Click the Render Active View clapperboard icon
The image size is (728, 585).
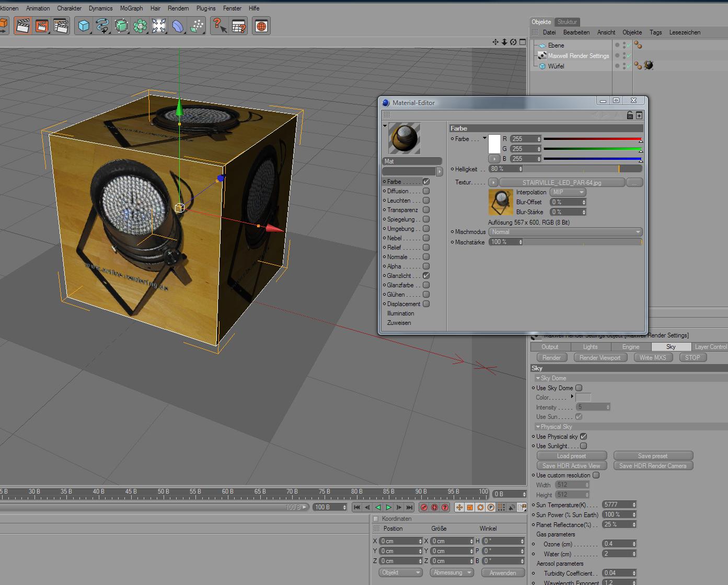(x=22, y=26)
